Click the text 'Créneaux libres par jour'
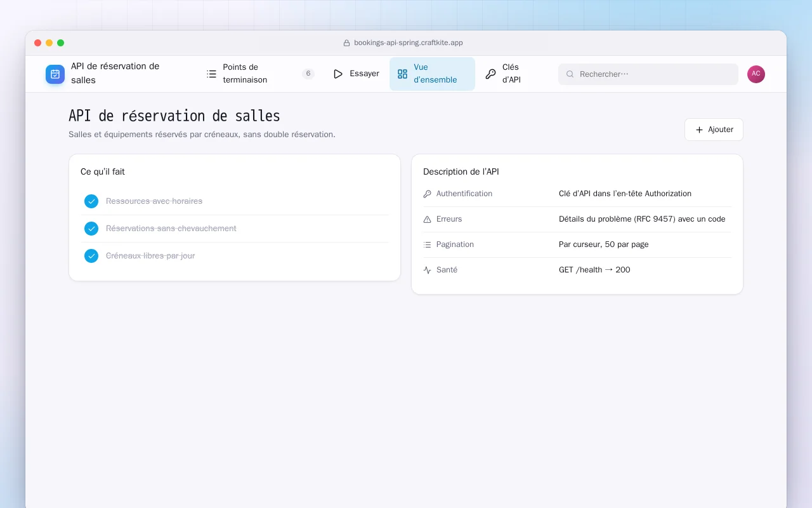812x508 pixels. tap(150, 256)
